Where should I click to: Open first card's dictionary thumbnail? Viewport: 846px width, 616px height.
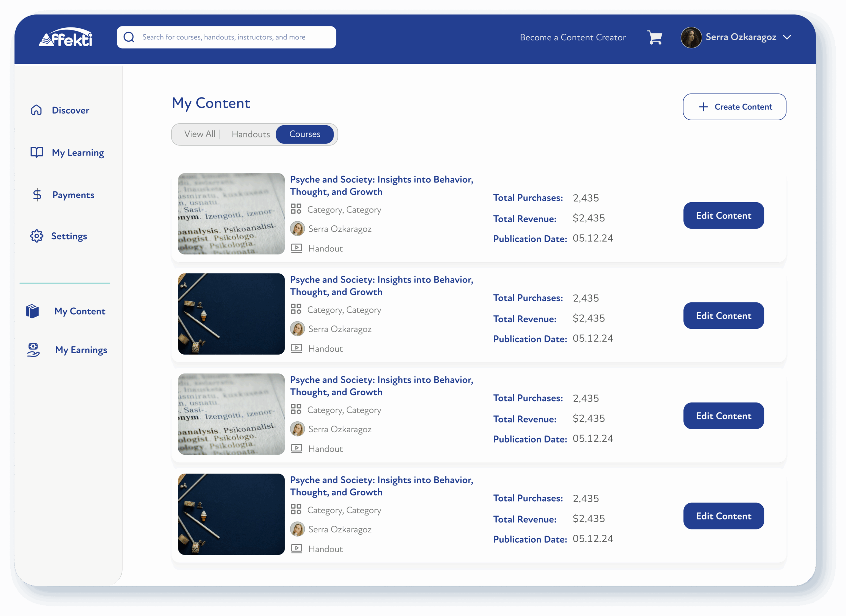pos(231,214)
